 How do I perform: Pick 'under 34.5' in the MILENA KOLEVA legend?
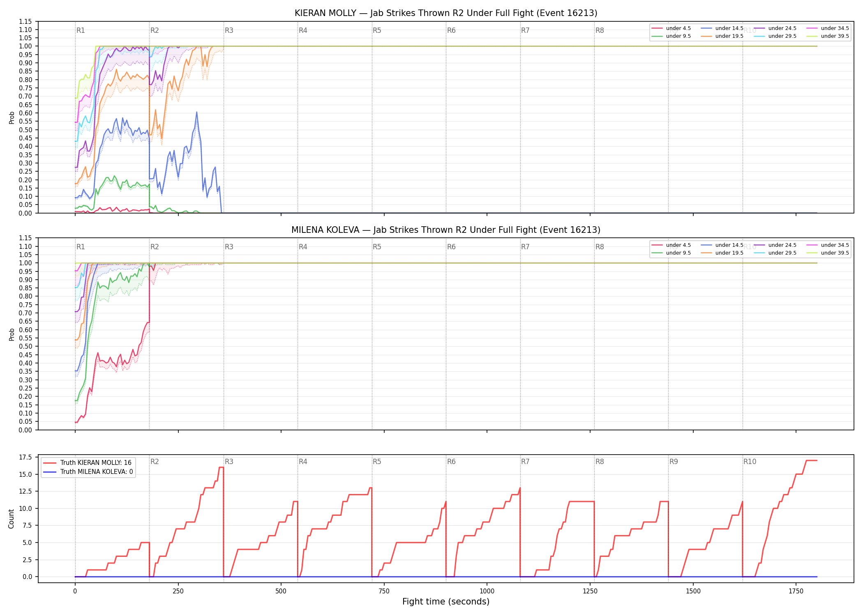[x=828, y=245]
